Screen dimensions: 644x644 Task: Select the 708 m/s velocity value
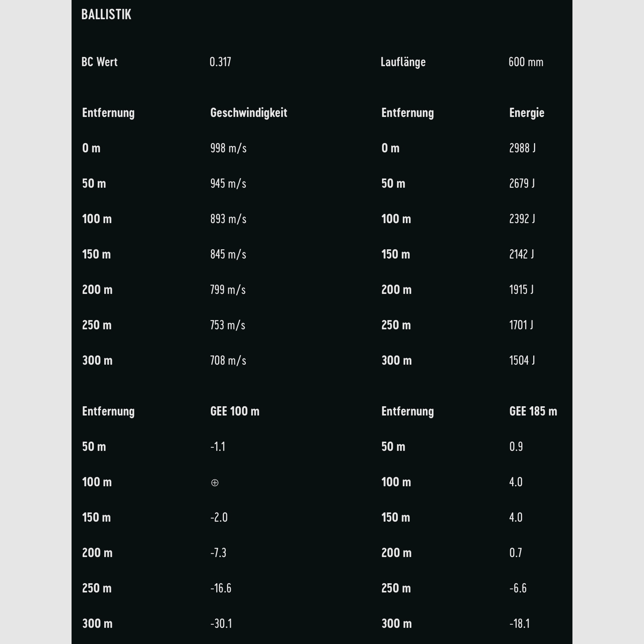click(228, 360)
